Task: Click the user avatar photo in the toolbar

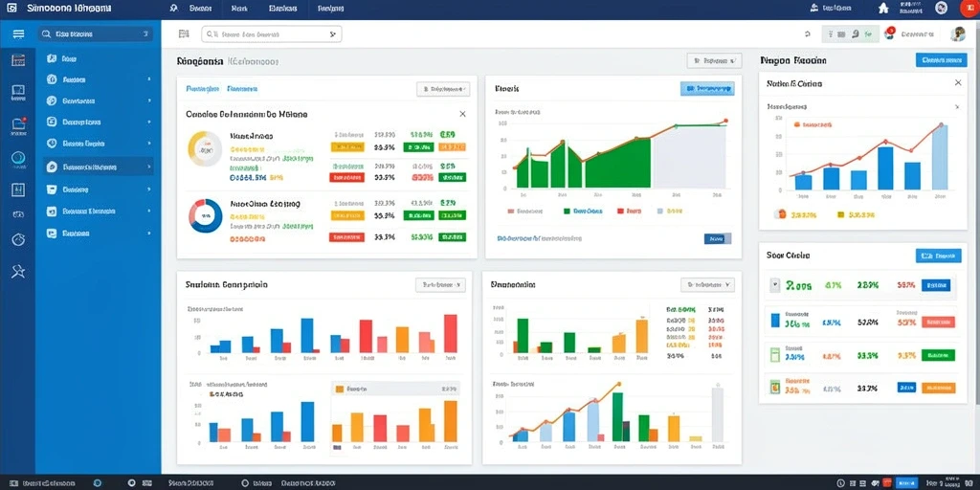Action: [x=957, y=33]
